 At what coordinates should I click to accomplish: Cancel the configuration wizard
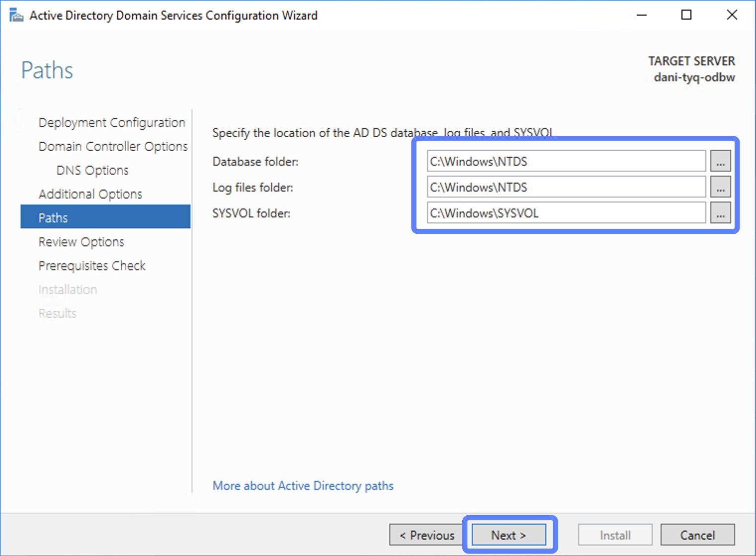(697, 535)
